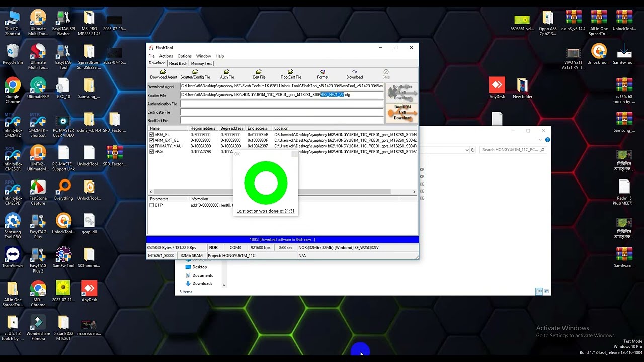Viewport: 644px width, 362px height.
Task: Select Desktop in Explorer navigation pane
Action: [x=196, y=267]
